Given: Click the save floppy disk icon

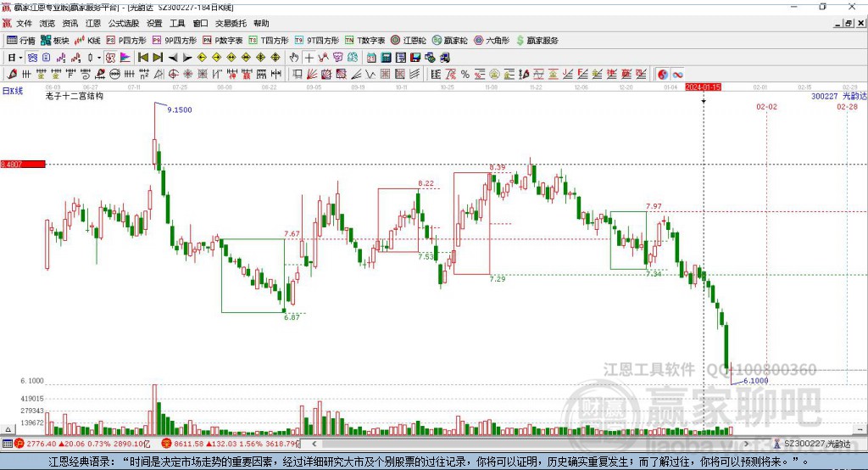Looking at the screenshot, I should pos(415,58).
